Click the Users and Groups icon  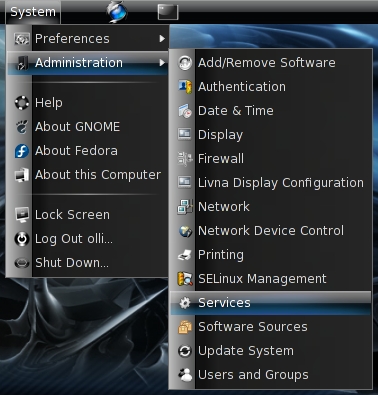click(185, 375)
